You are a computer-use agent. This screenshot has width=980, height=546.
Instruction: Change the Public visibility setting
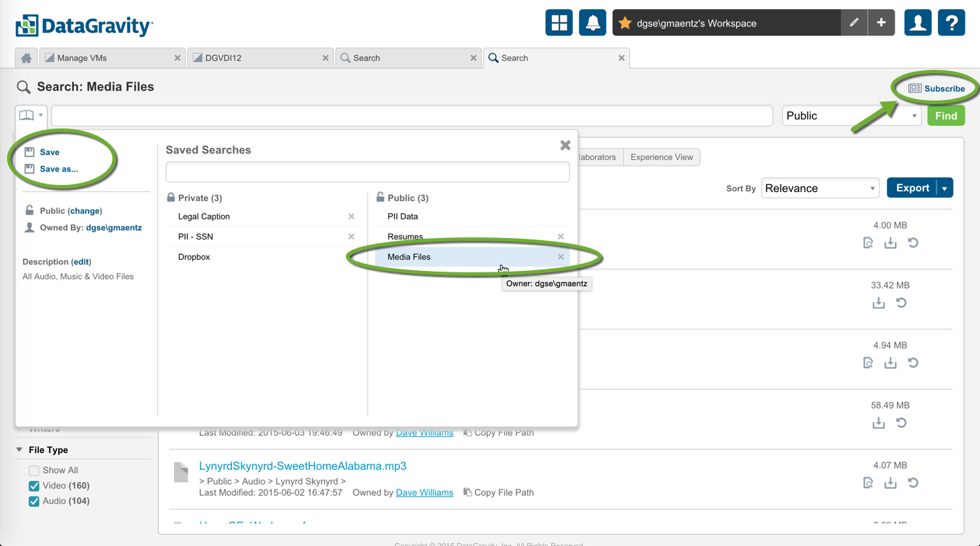click(x=85, y=211)
